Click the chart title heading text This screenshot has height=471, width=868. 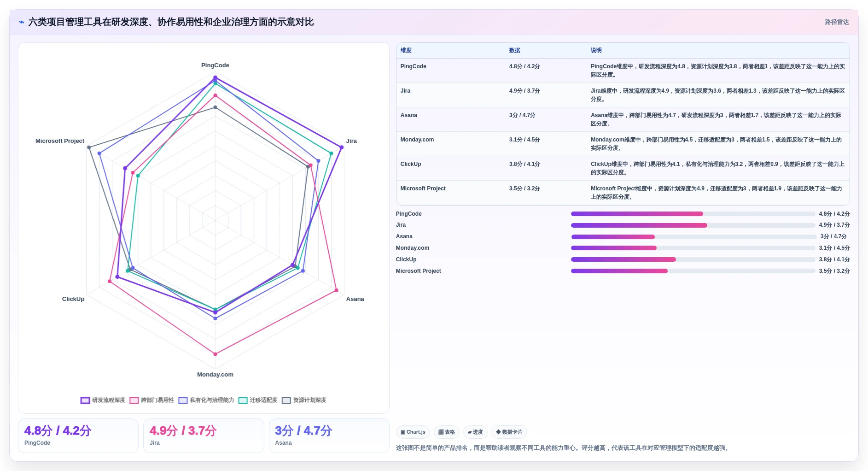(x=171, y=22)
